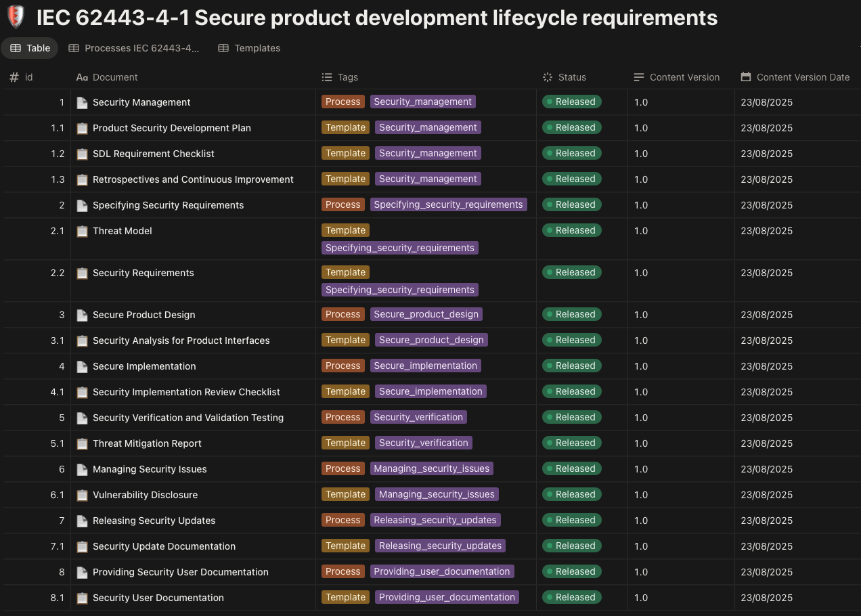This screenshot has height=616, width=861.
Task: Open the Secure Implementation document
Action: point(144,366)
